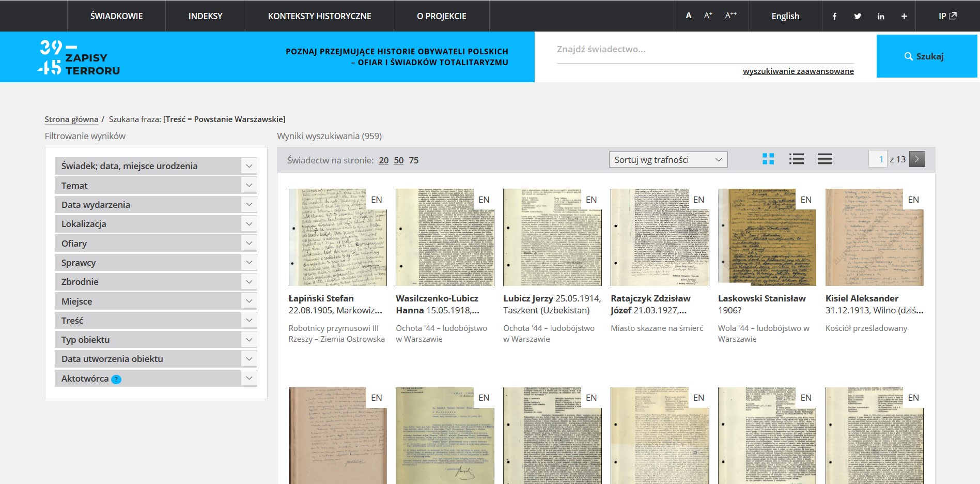The width and height of the screenshot is (980, 484).
Task: Share page on Facebook
Action: (x=834, y=16)
